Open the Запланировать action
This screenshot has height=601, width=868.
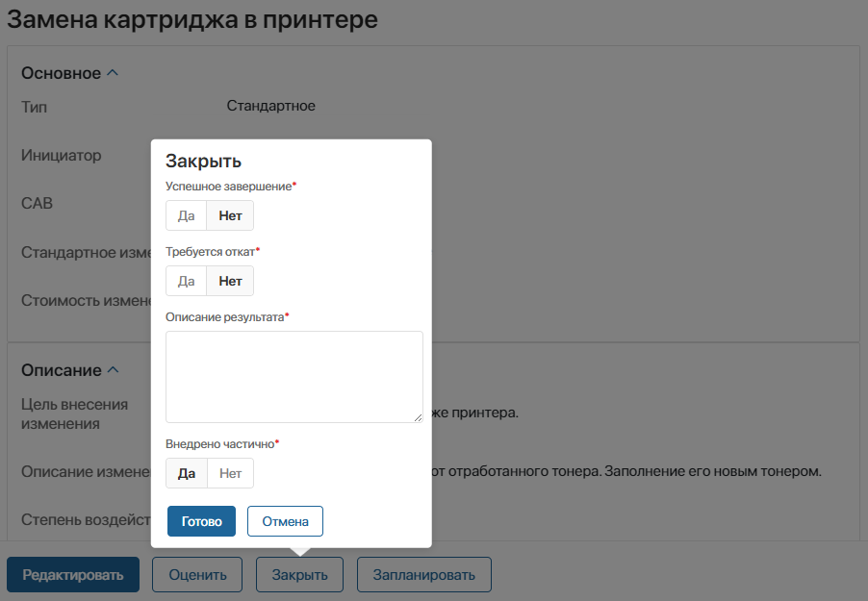coord(424,574)
